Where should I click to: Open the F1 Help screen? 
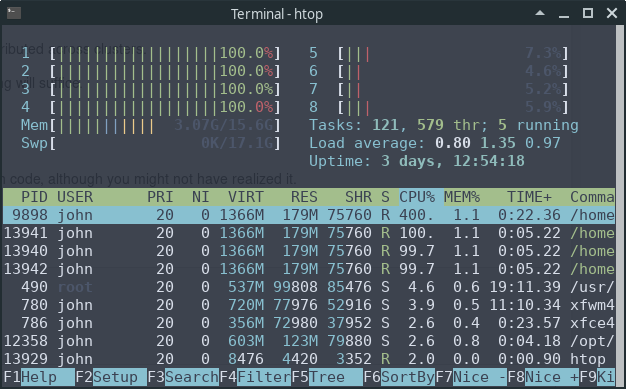(x=39, y=377)
